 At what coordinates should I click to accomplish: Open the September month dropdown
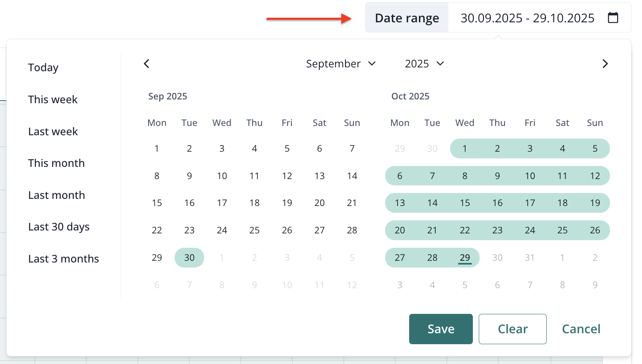[340, 64]
